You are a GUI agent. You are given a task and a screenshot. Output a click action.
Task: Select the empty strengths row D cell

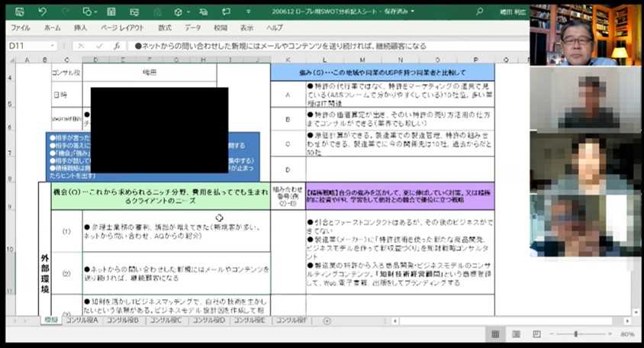click(400, 169)
